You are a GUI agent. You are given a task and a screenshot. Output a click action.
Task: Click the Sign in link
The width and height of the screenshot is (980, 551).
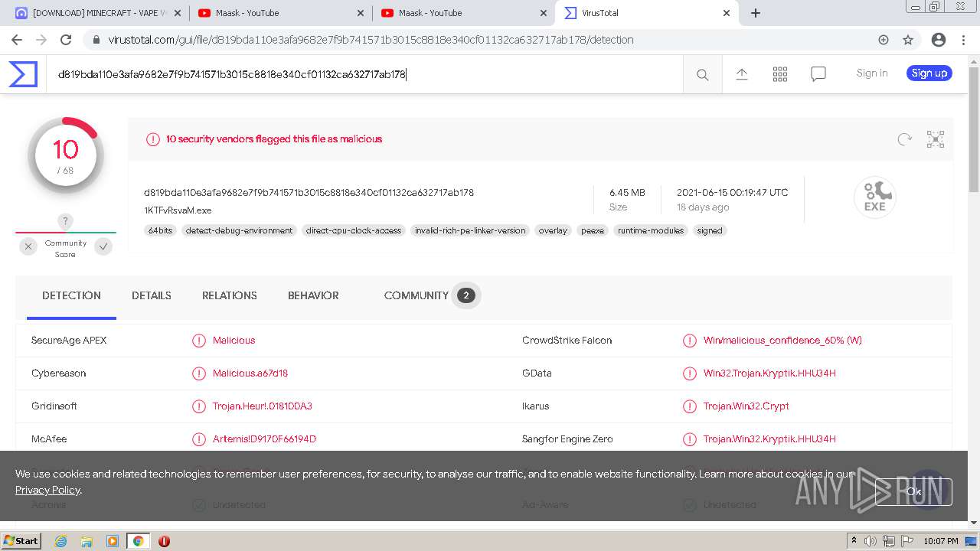[872, 73]
